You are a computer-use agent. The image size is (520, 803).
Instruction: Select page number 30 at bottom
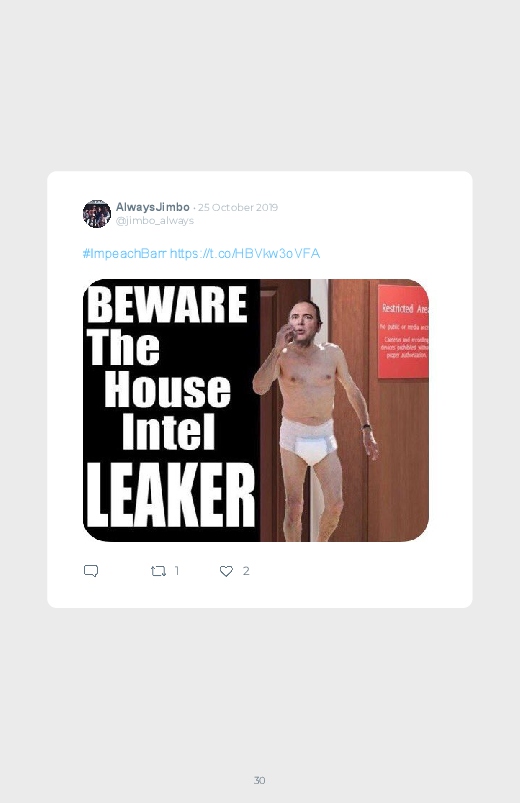click(260, 780)
